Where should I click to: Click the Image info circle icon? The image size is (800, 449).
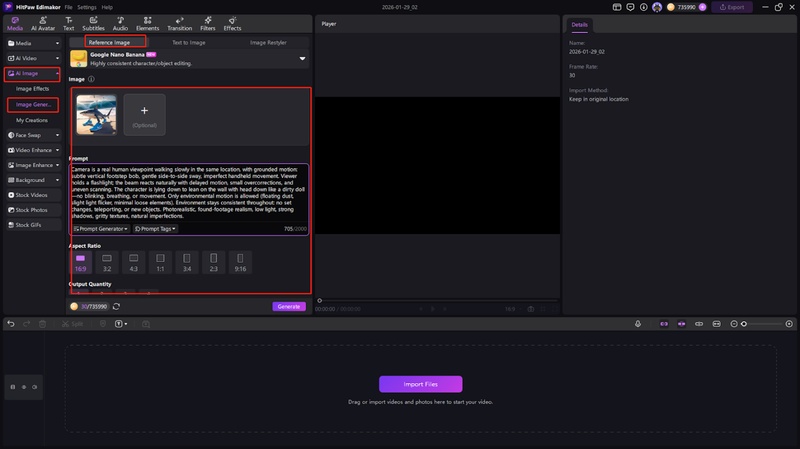click(91, 79)
